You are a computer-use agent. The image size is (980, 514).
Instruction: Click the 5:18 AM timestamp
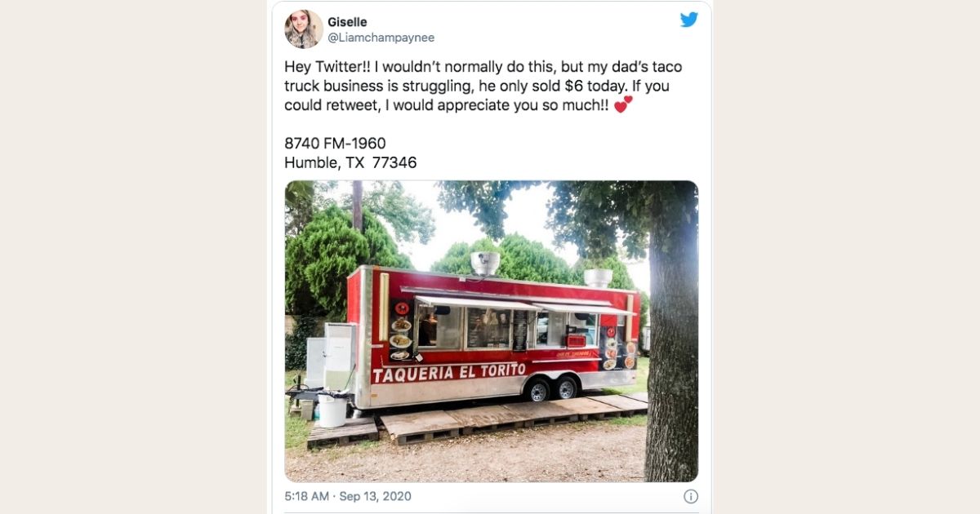pyautogui.click(x=307, y=496)
